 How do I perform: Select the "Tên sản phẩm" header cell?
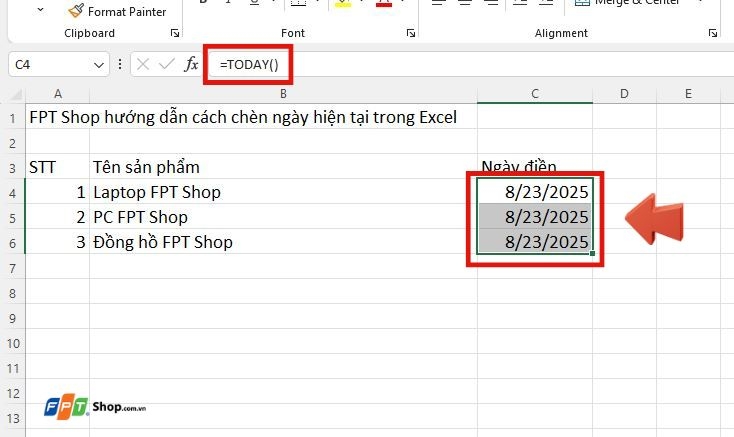(283, 167)
